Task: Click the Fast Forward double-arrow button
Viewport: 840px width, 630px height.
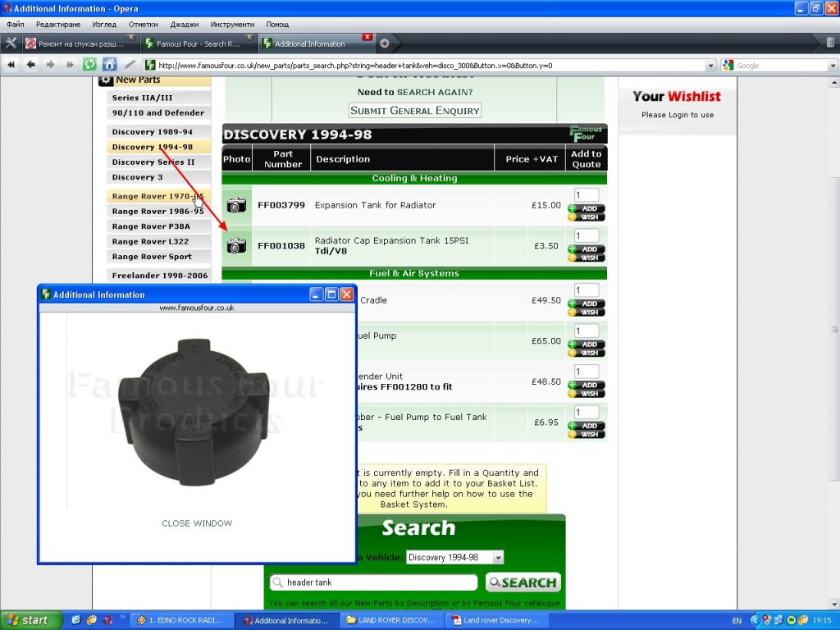Action: click(70, 65)
